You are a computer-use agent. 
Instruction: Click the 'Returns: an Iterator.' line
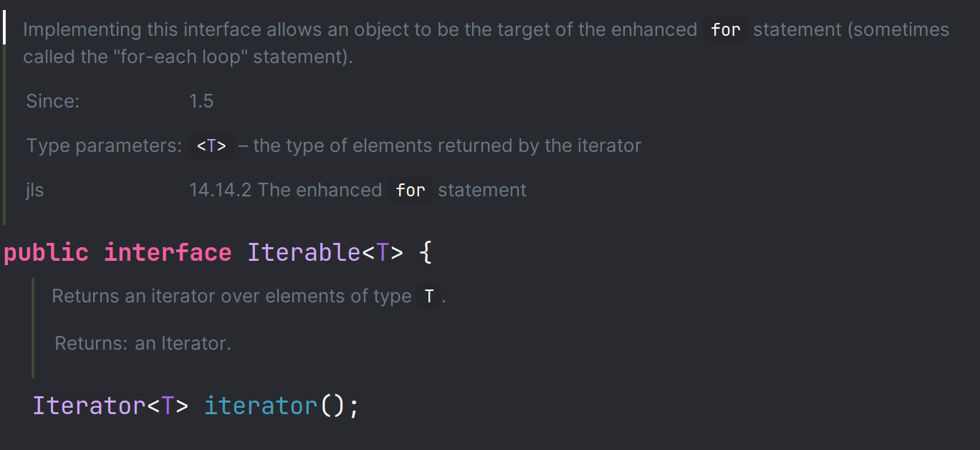point(143,343)
